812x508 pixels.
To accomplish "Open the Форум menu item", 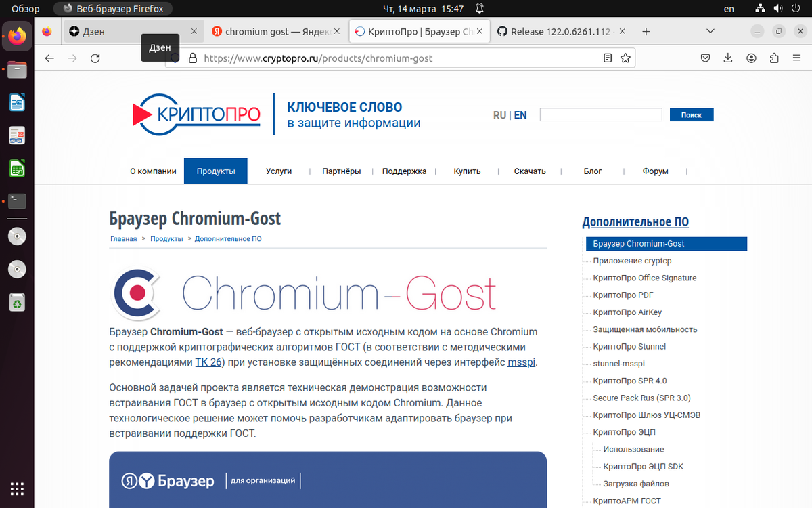I will 656,171.
